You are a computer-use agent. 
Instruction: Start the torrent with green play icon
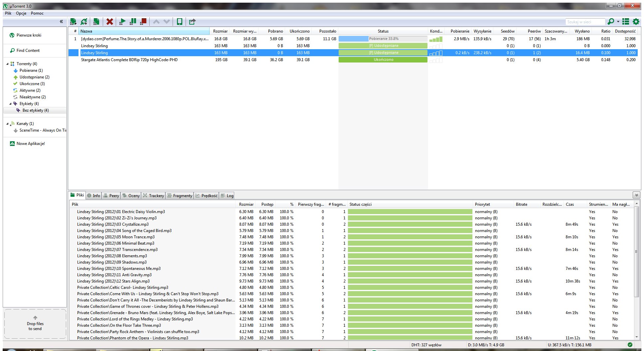(122, 22)
